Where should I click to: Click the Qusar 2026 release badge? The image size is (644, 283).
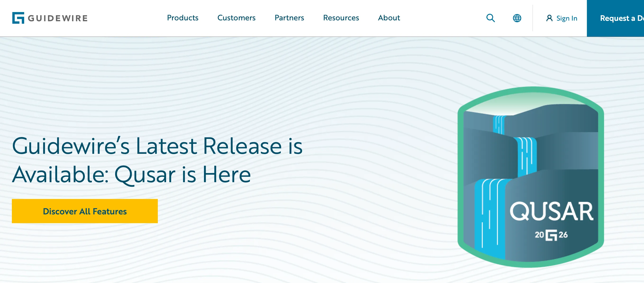(531, 177)
